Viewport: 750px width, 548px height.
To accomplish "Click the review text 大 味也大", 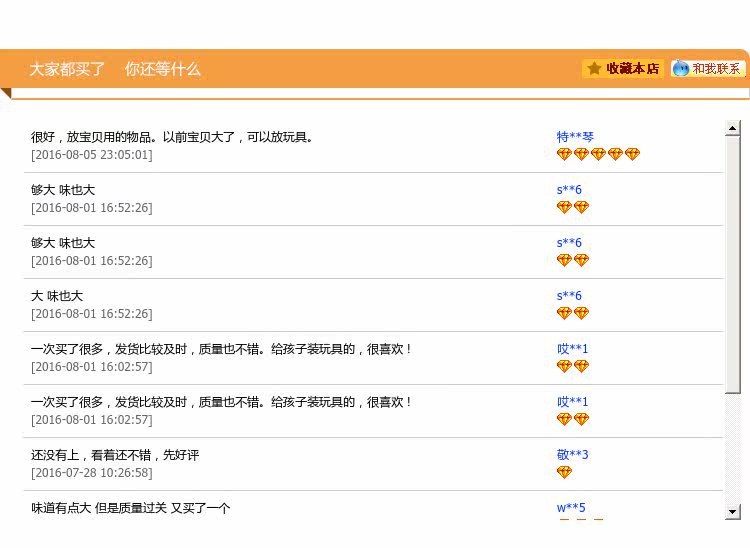I will [x=57, y=296].
